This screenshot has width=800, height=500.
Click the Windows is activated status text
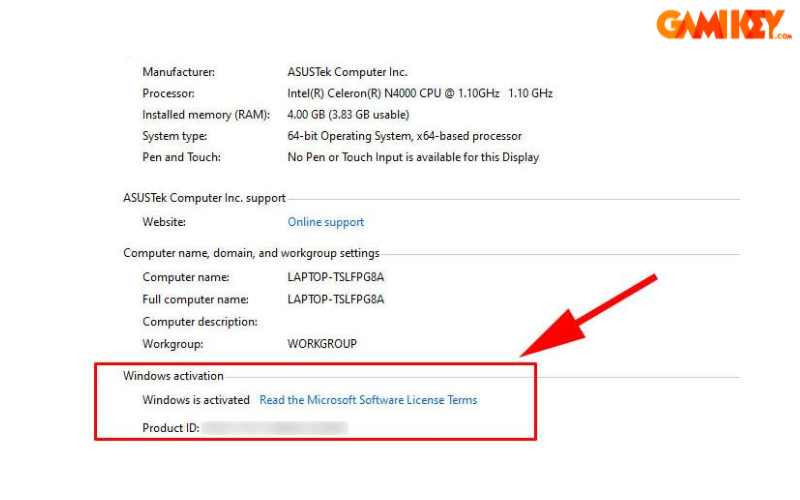click(196, 401)
